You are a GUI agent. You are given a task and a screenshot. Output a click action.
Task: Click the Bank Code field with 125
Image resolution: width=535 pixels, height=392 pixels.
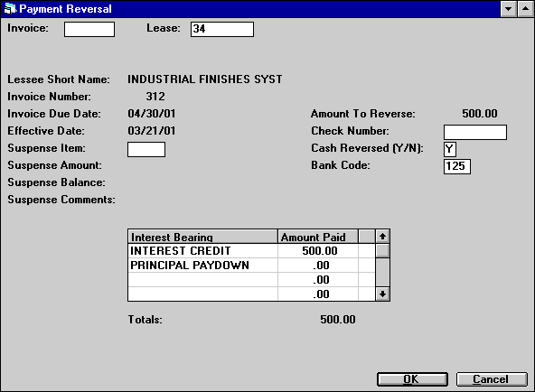[x=457, y=166]
